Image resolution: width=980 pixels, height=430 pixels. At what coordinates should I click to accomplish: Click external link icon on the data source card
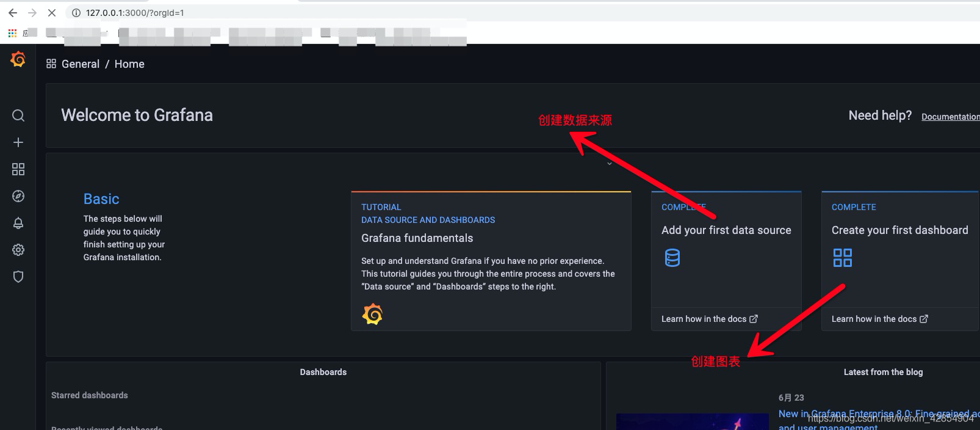(754, 319)
